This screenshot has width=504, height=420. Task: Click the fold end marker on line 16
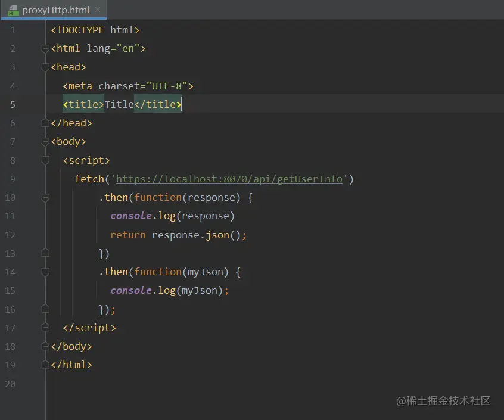pyautogui.click(x=45, y=309)
